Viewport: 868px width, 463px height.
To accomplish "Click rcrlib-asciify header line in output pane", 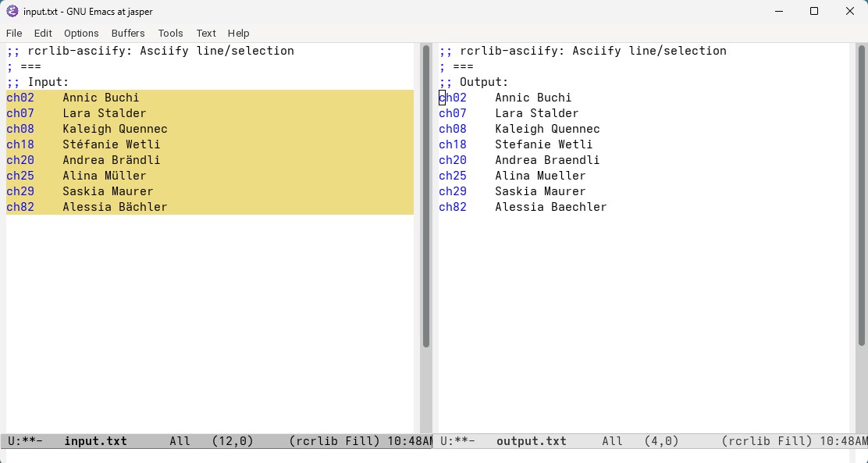I will tap(582, 51).
